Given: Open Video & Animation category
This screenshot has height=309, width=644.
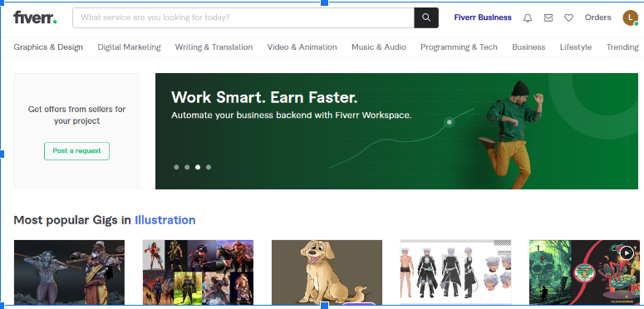Looking at the screenshot, I should coord(302,47).
